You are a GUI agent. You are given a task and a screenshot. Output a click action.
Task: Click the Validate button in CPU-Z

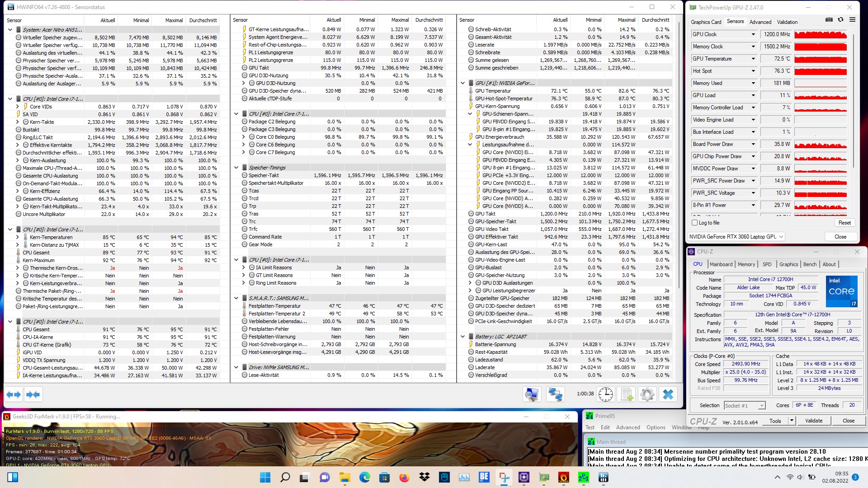pyautogui.click(x=813, y=421)
